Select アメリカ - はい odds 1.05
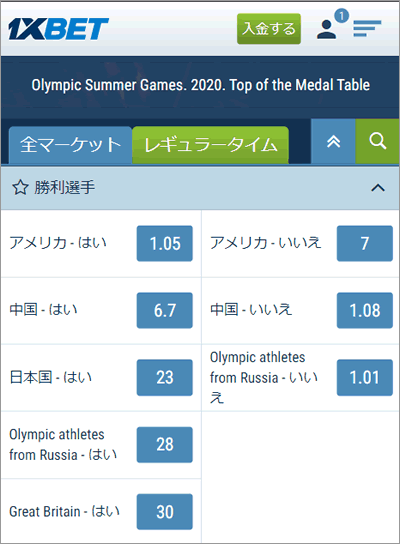Viewport: 400px width, 544px height. click(x=165, y=244)
